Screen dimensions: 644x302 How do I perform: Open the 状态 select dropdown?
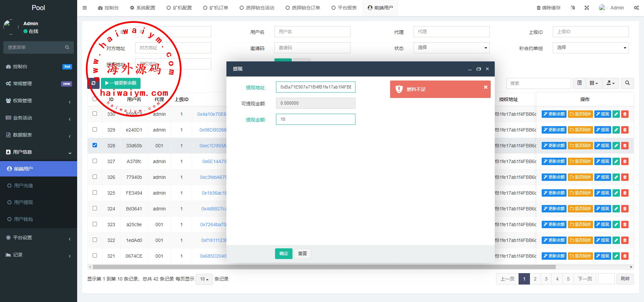pos(451,48)
